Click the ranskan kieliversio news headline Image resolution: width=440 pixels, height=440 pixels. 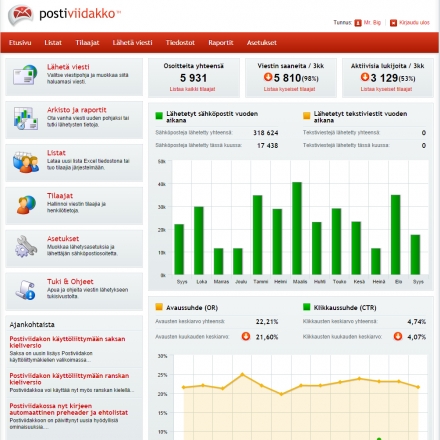click(x=69, y=379)
